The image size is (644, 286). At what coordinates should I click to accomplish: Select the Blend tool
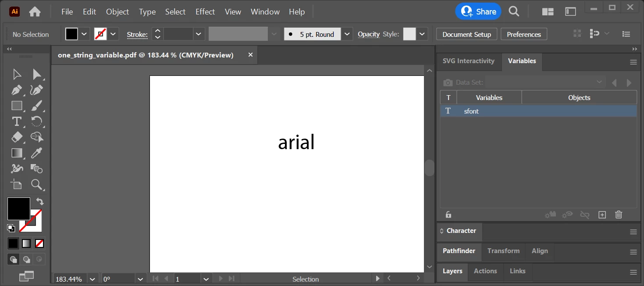click(x=37, y=168)
